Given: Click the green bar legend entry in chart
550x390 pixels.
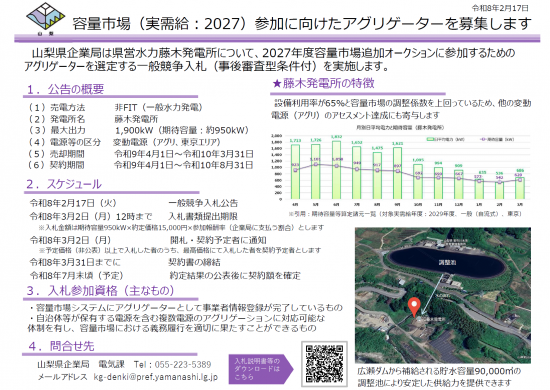Looking at the screenshot, I should (x=445, y=139).
